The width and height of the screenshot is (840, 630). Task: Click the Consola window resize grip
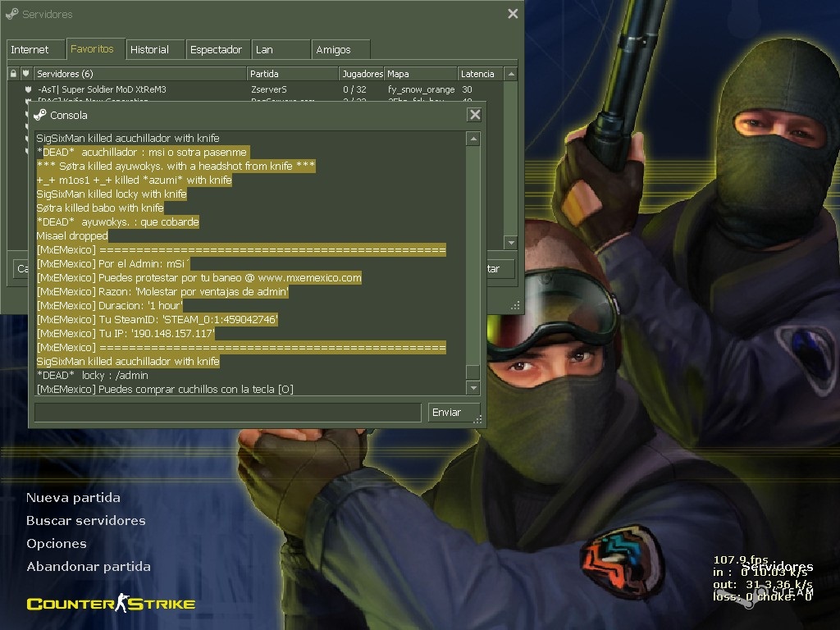(478, 419)
